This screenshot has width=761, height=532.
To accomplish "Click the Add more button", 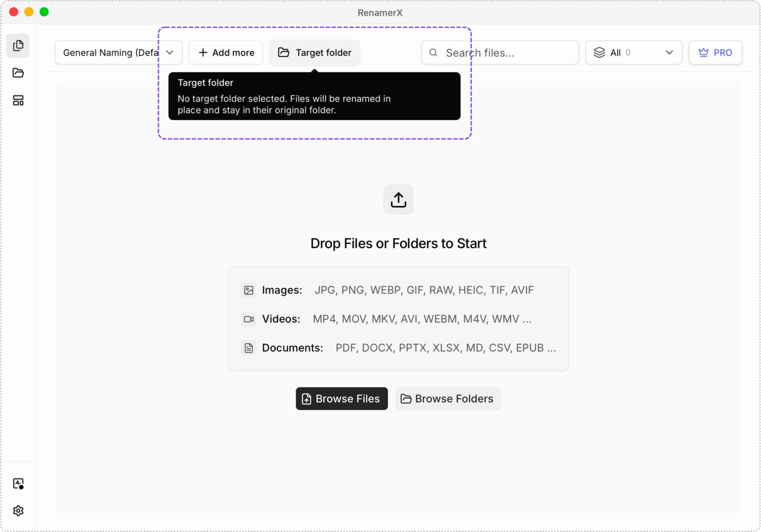I will [226, 53].
